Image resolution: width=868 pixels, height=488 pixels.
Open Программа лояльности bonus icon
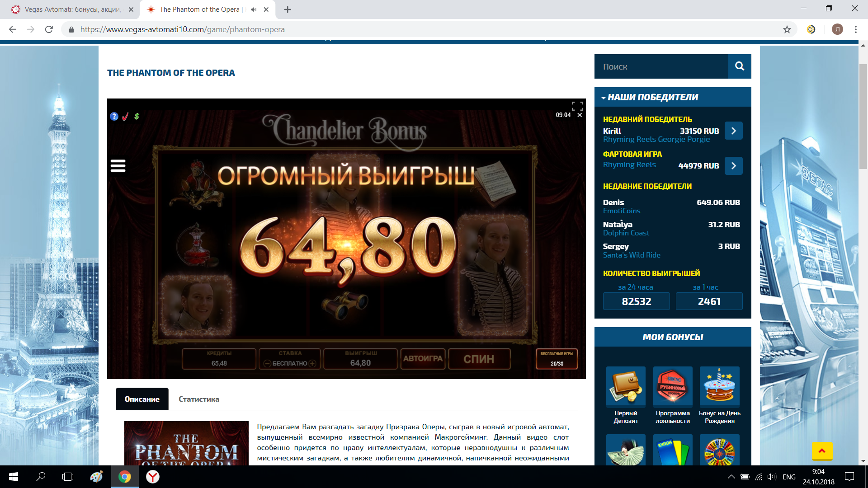[673, 386]
